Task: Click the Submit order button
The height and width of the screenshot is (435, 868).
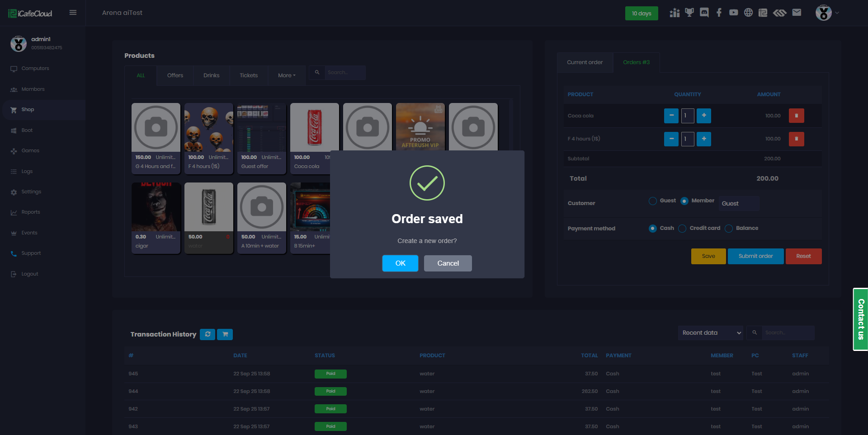Action: pos(756,256)
